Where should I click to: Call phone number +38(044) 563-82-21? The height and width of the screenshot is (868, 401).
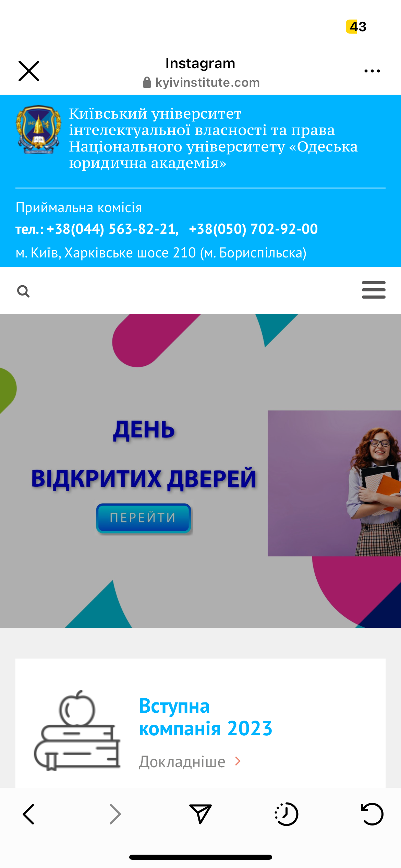tap(112, 229)
